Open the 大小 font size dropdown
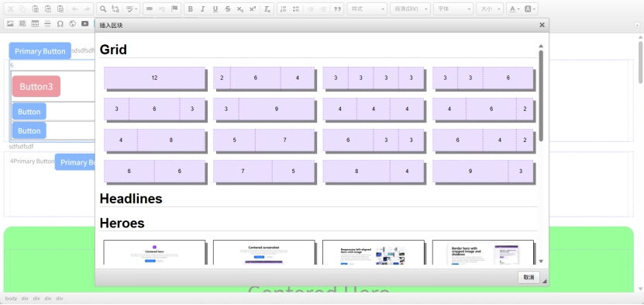 tap(490, 9)
